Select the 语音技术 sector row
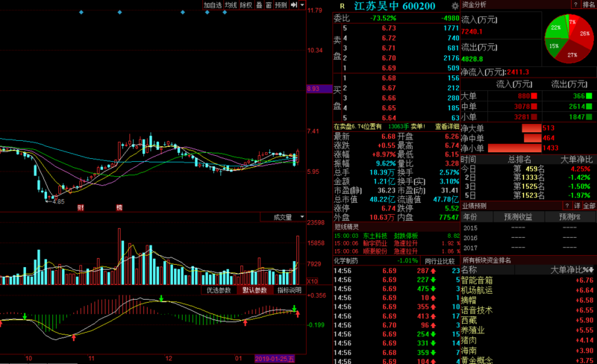 click(528, 310)
